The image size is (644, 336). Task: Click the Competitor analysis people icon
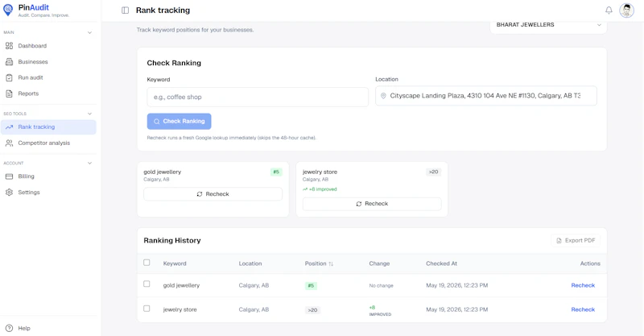click(9, 143)
